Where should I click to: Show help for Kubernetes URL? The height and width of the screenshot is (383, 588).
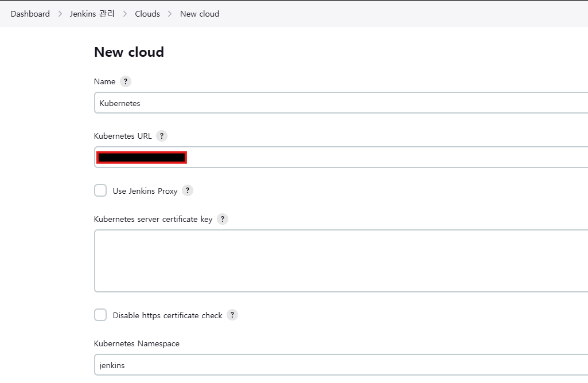[161, 136]
